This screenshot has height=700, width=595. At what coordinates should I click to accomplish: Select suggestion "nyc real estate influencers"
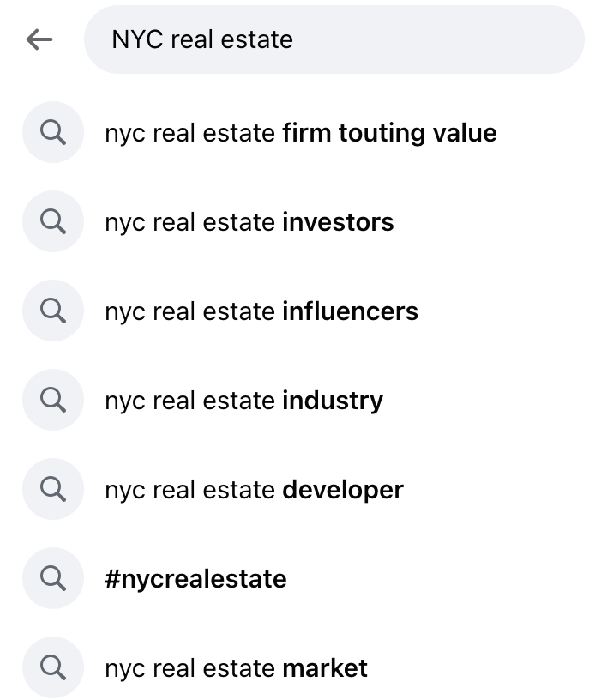pos(261,311)
